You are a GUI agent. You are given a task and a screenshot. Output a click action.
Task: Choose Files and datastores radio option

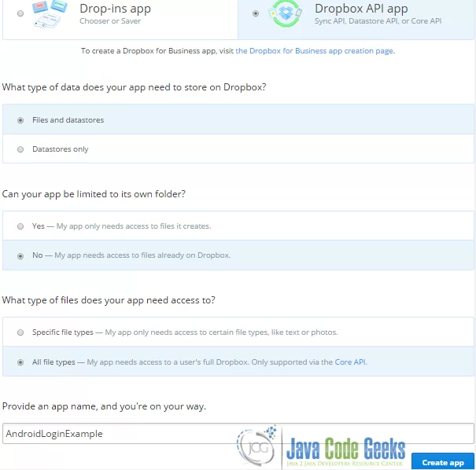(x=20, y=120)
